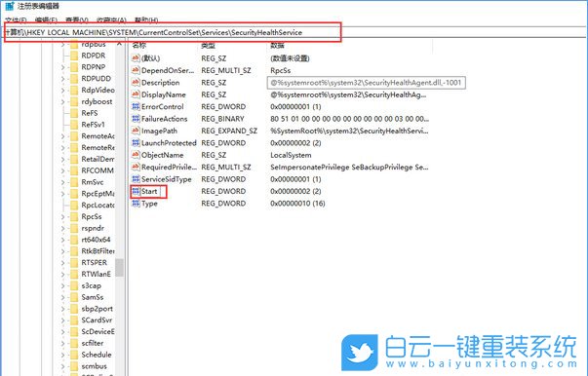Select the ScDeviceE tree item
The height and width of the screenshot is (376, 588).
98,332
